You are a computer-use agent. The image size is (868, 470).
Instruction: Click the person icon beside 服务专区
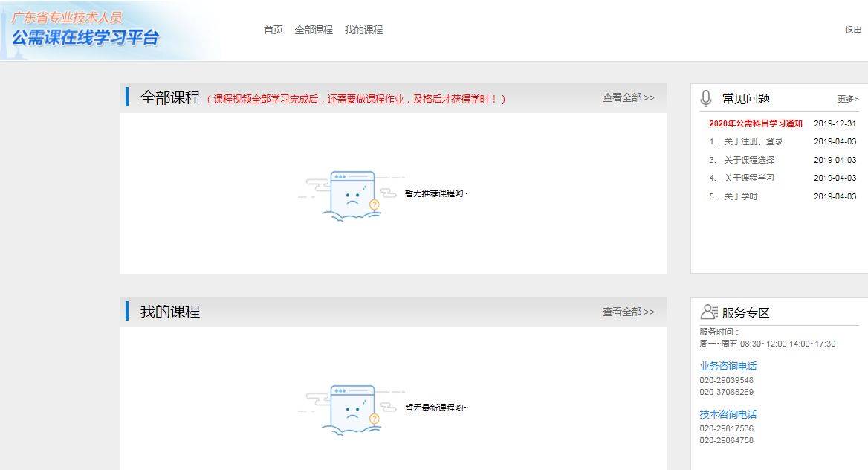[x=707, y=312]
